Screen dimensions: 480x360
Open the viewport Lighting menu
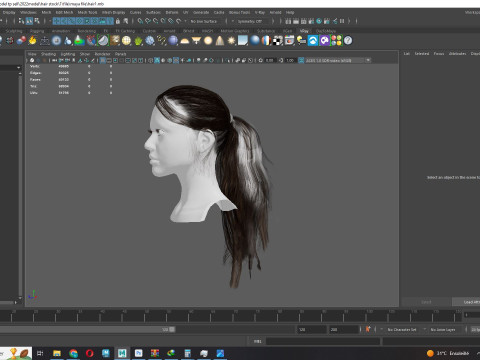[68, 54]
